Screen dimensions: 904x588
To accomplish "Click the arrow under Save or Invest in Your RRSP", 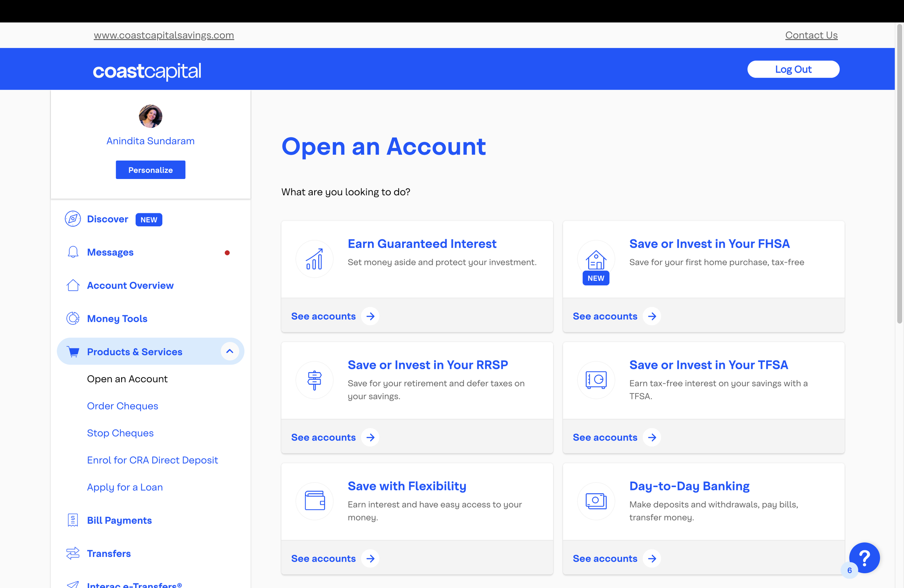I will 370,438.
